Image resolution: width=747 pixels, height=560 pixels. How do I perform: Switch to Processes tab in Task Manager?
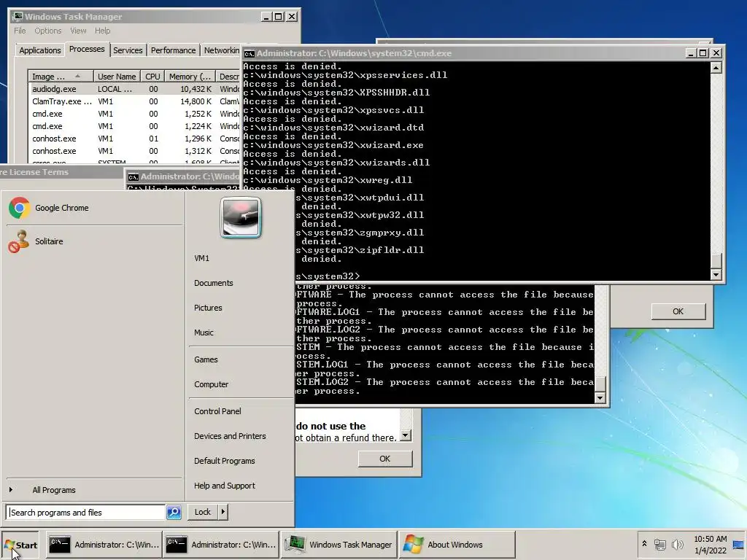pyautogui.click(x=87, y=49)
